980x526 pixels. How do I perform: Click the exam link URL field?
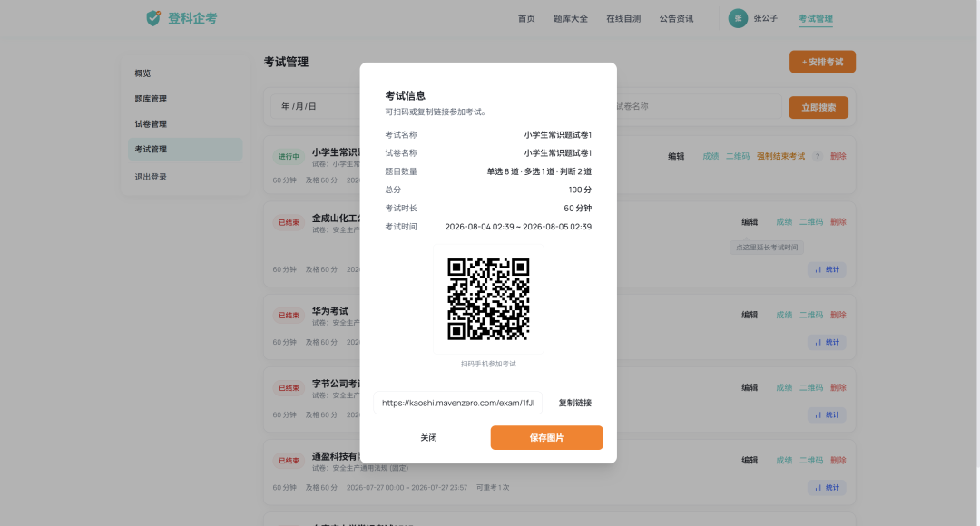click(458, 403)
